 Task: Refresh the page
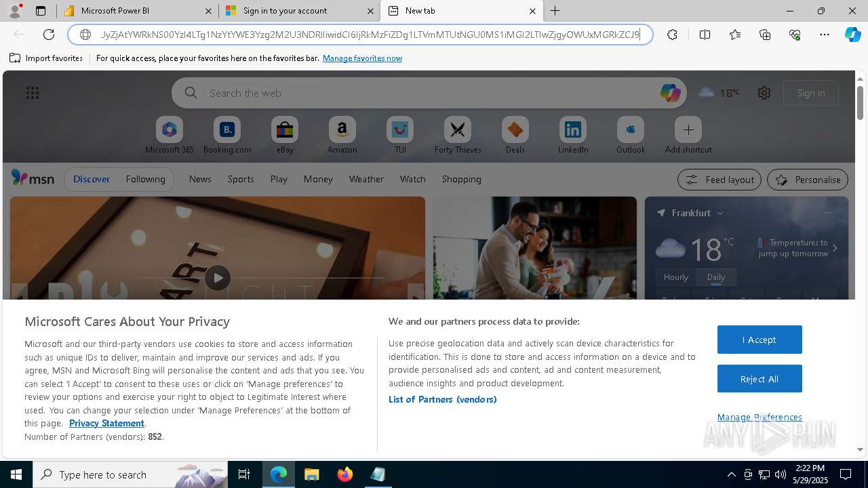49,35
